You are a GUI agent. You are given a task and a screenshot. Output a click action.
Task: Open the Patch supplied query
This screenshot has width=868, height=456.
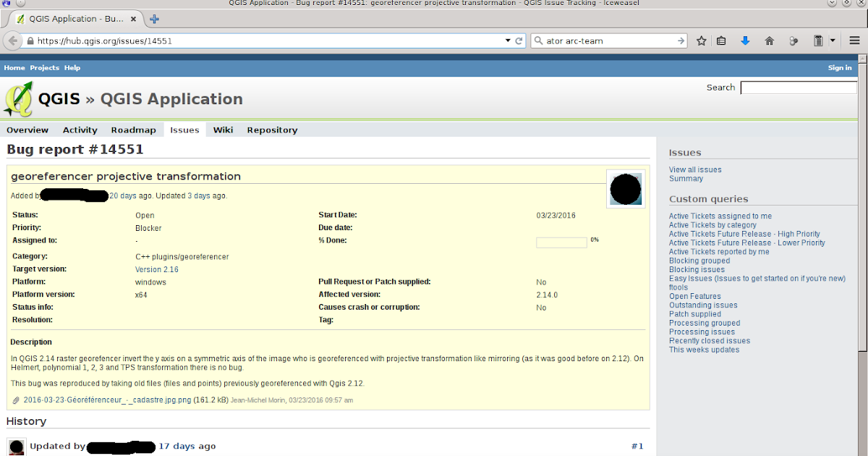(x=695, y=314)
